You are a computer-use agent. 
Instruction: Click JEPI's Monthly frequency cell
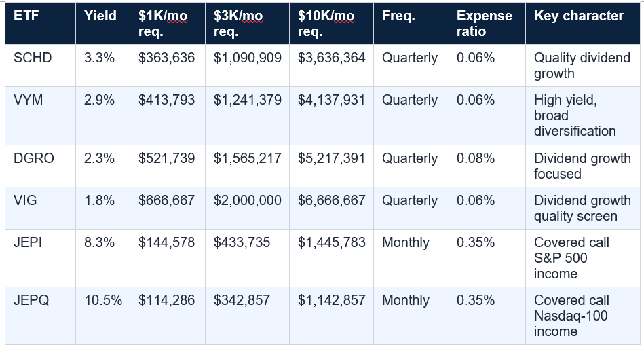click(x=411, y=258)
